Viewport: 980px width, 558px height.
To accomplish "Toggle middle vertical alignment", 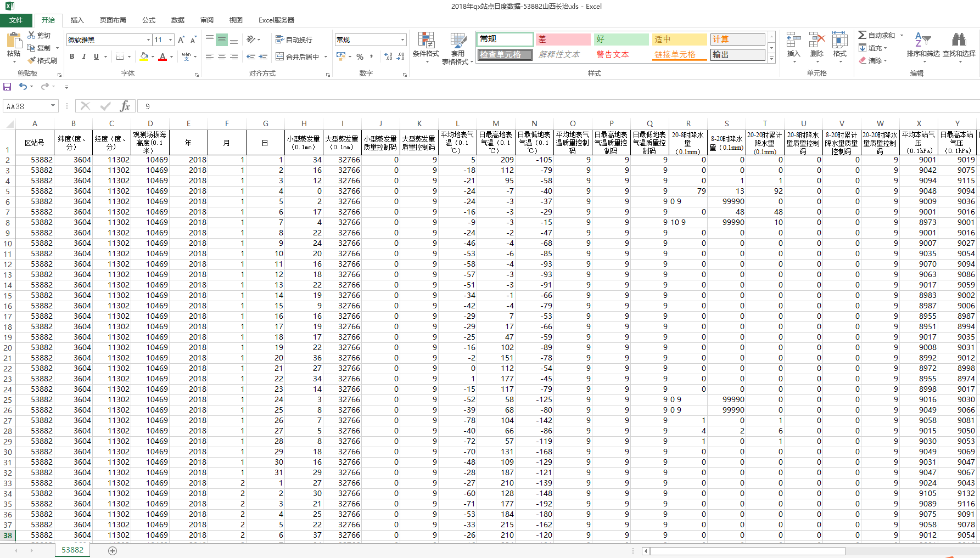I will (x=222, y=40).
